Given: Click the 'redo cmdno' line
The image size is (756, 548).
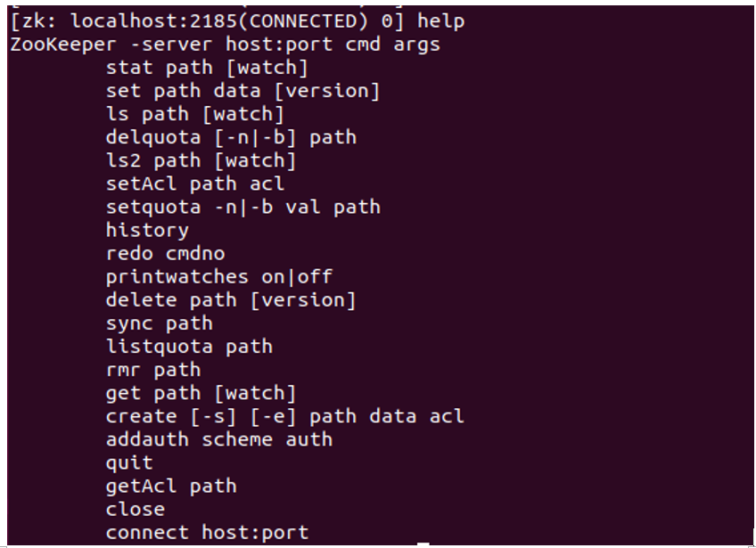Looking at the screenshot, I should coord(165,253).
